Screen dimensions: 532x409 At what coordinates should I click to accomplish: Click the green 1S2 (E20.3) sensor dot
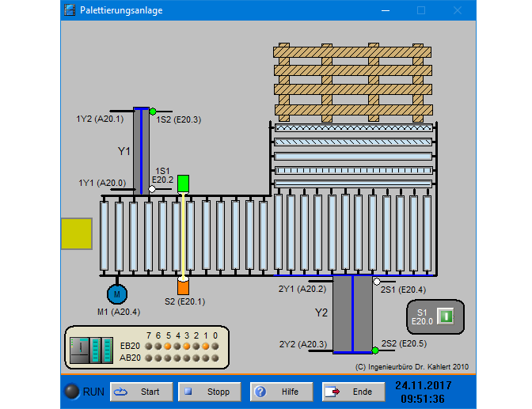pos(153,112)
